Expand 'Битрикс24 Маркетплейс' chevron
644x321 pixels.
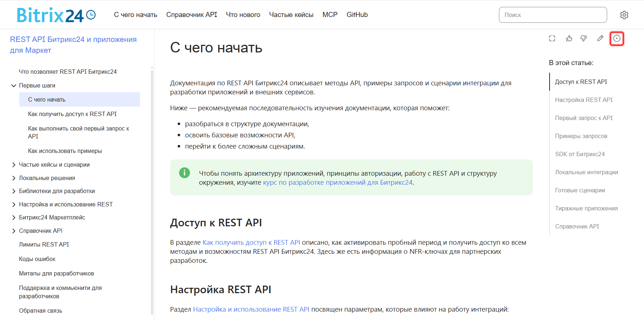point(14,218)
